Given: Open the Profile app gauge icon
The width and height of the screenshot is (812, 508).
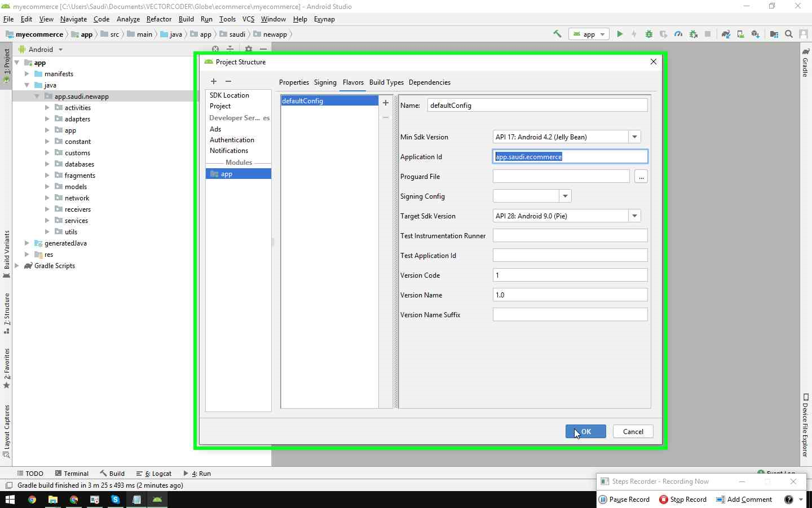Looking at the screenshot, I should coord(678,34).
